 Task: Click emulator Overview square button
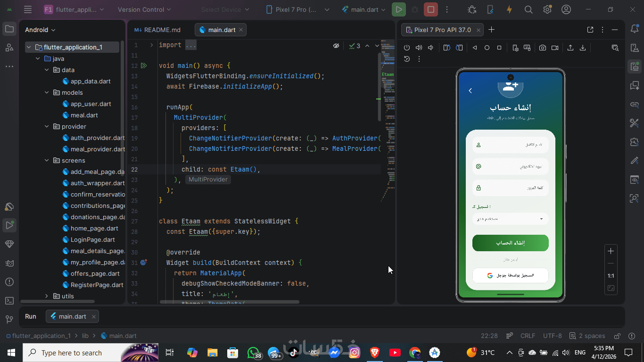click(499, 48)
